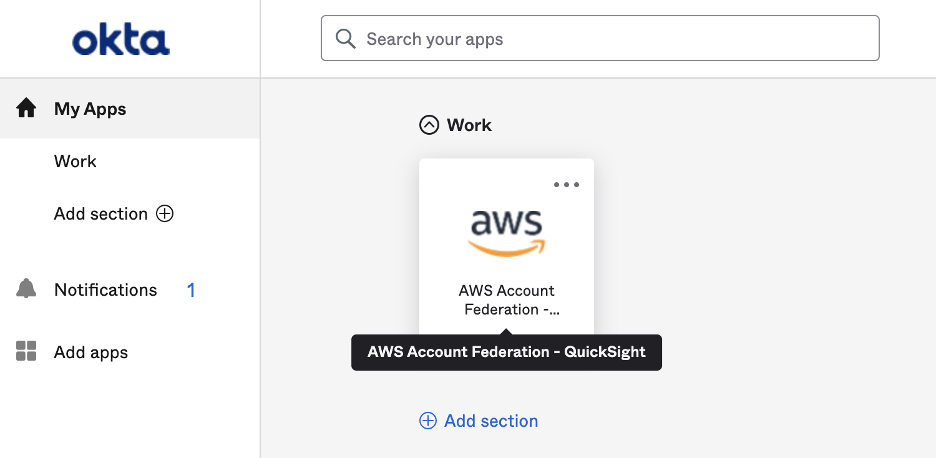The height and width of the screenshot is (458, 936).
Task: Click the blue Add section link
Action: point(491,421)
